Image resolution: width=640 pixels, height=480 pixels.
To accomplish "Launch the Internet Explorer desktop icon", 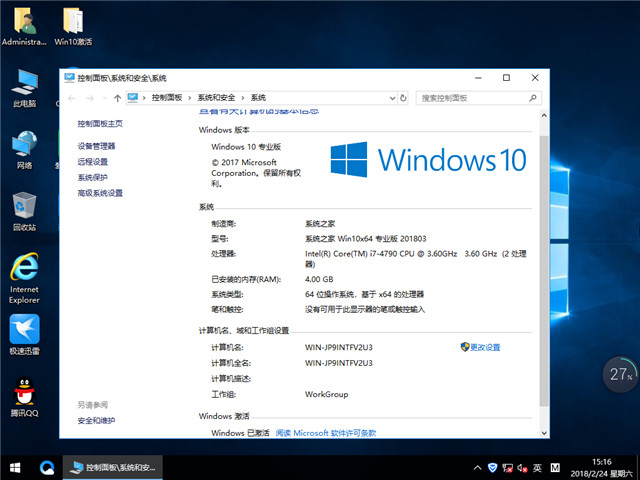I will pyautogui.click(x=24, y=278).
